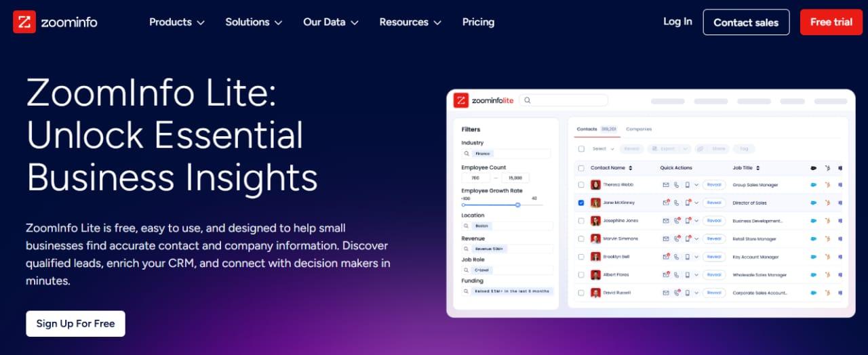Click the email icon for Jane McKinney

[666, 203]
